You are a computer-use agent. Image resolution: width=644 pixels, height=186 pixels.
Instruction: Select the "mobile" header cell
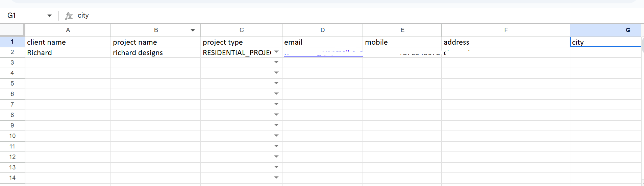pos(402,42)
